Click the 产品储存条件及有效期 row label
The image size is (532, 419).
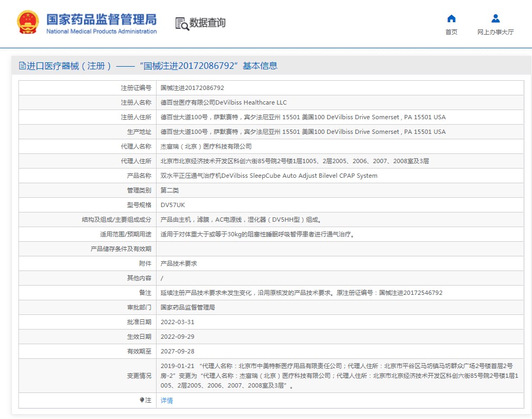coord(121,249)
